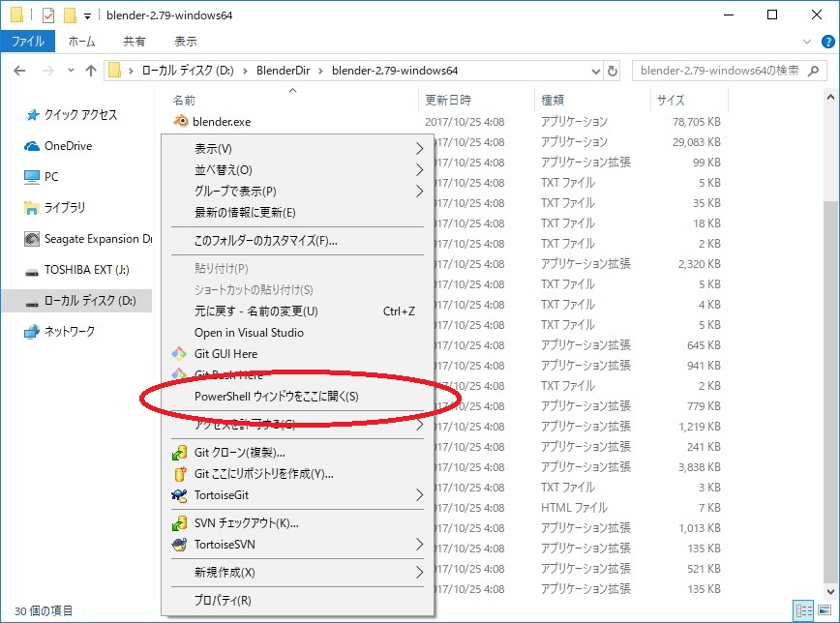This screenshot has width=840, height=623.
Task: Click the Refresh icon beside address bar
Action: (x=613, y=71)
